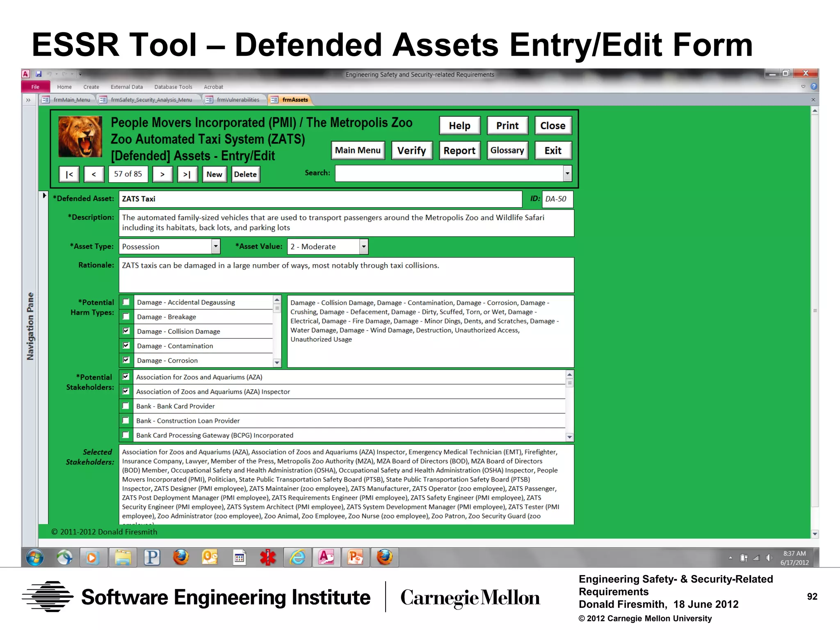Click the volume speaker tray icon

click(769, 558)
